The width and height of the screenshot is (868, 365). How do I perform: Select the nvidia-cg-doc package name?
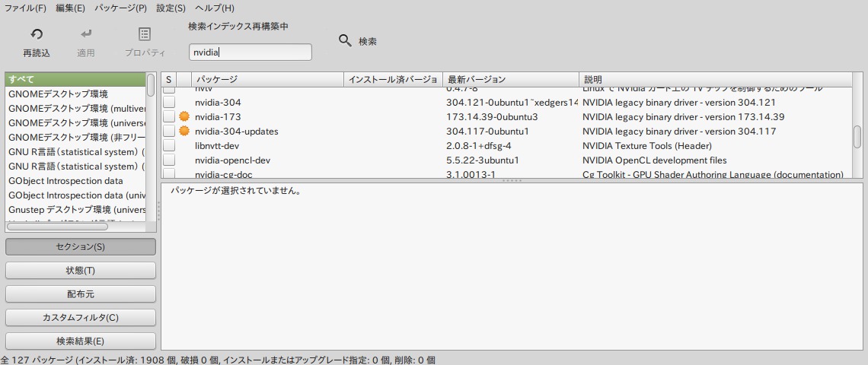pos(222,174)
